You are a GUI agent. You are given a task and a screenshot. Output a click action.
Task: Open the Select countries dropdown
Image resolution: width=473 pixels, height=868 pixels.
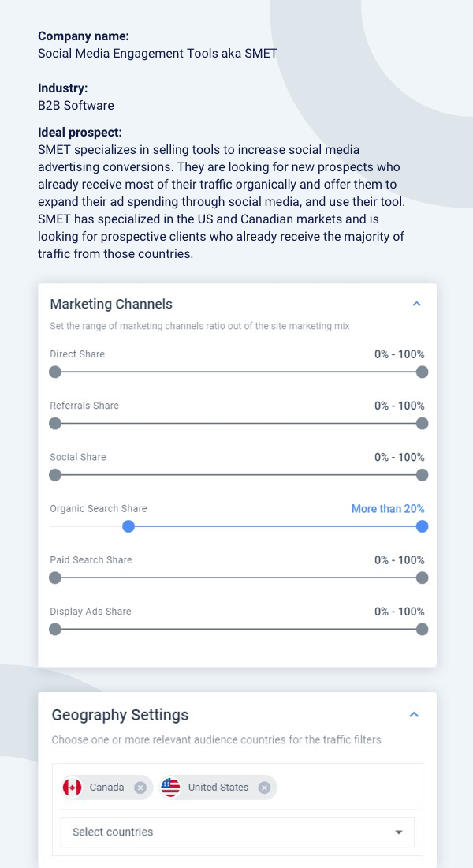pos(229,832)
